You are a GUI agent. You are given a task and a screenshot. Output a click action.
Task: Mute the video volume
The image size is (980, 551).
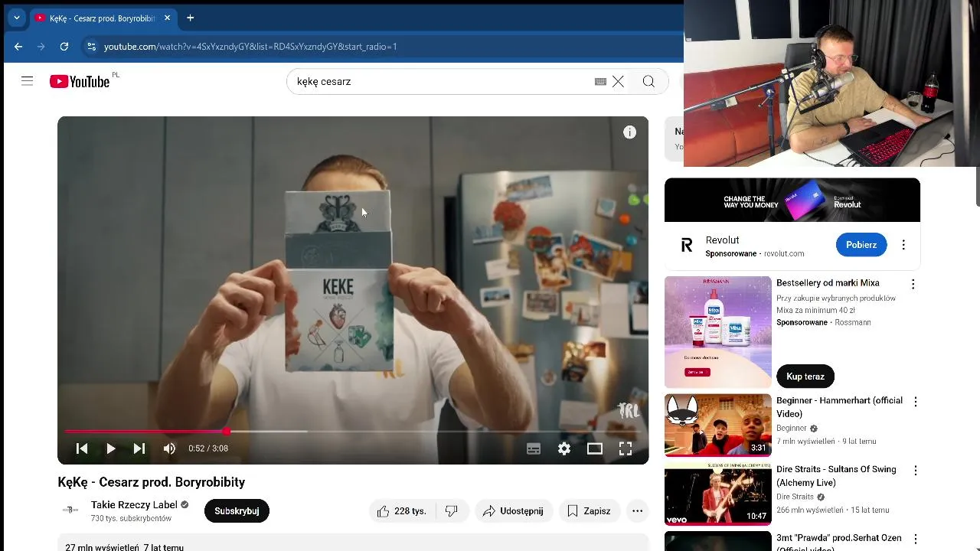pyautogui.click(x=169, y=448)
